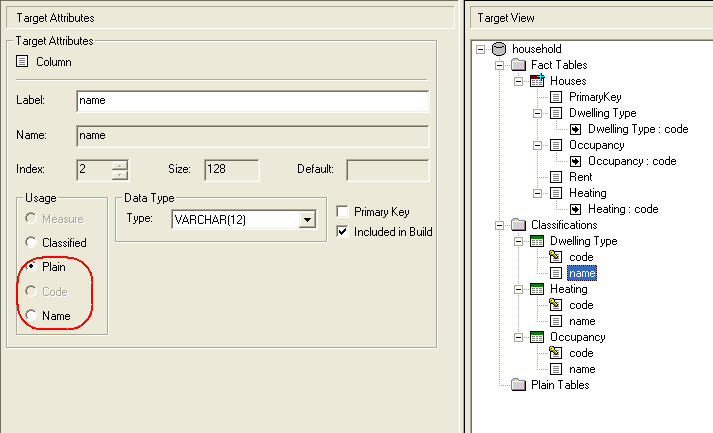The height and width of the screenshot is (433, 713).
Task: Collapse the Classifications folder node
Action: pyautogui.click(x=500, y=225)
